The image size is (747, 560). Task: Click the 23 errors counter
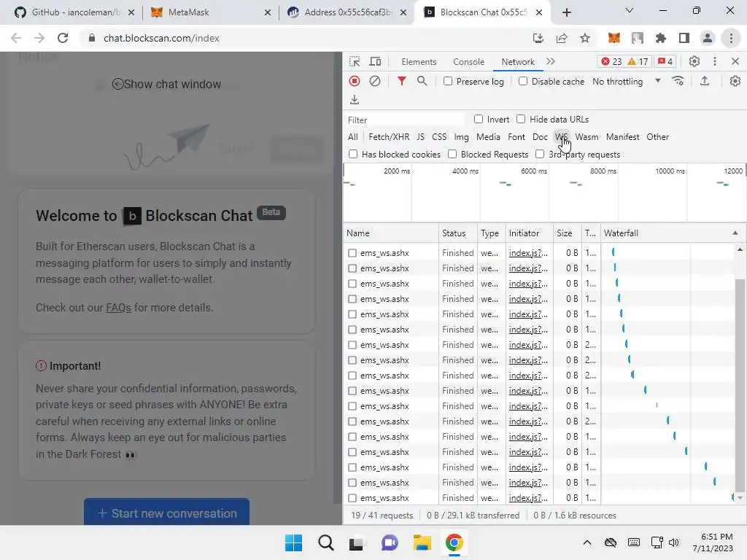[612, 61]
